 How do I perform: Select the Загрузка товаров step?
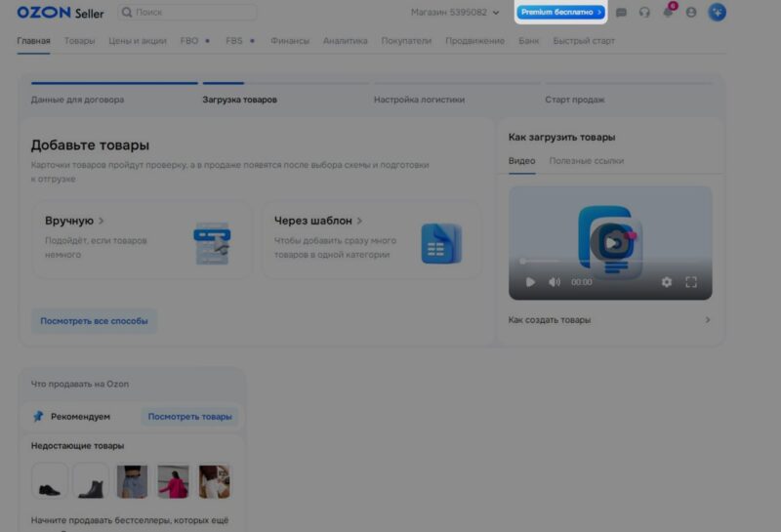click(239, 100)
